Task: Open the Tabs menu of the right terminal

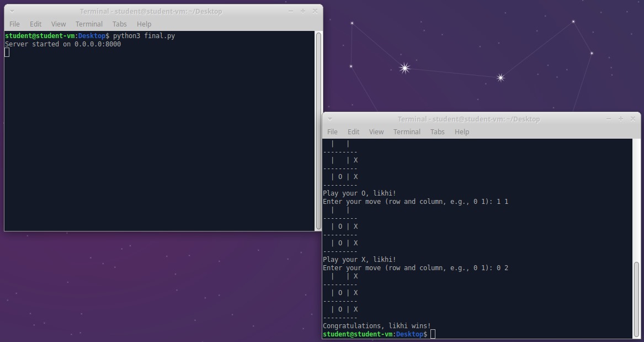Action: (437, 131)
